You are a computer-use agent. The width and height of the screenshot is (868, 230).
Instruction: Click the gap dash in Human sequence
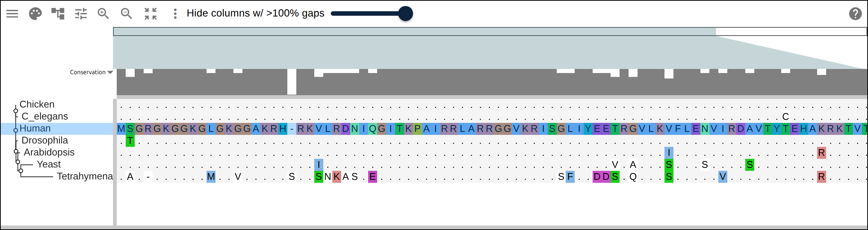[292, 129]
